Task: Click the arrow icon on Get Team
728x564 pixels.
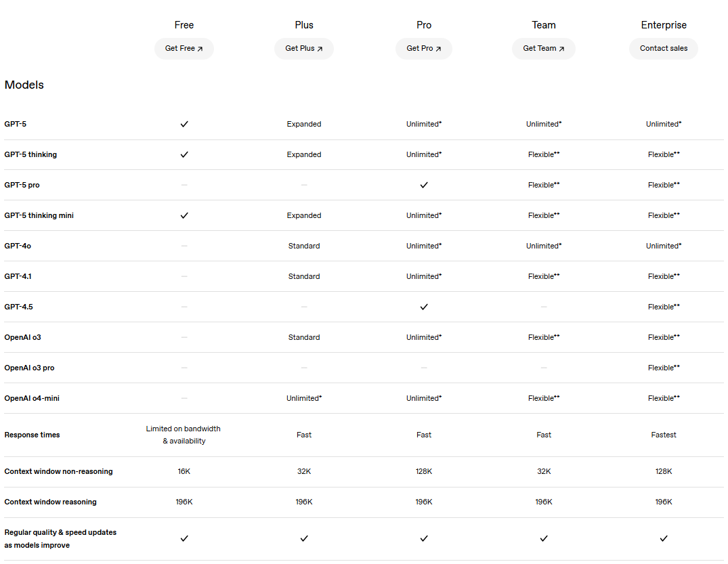Action: point(561,49)
